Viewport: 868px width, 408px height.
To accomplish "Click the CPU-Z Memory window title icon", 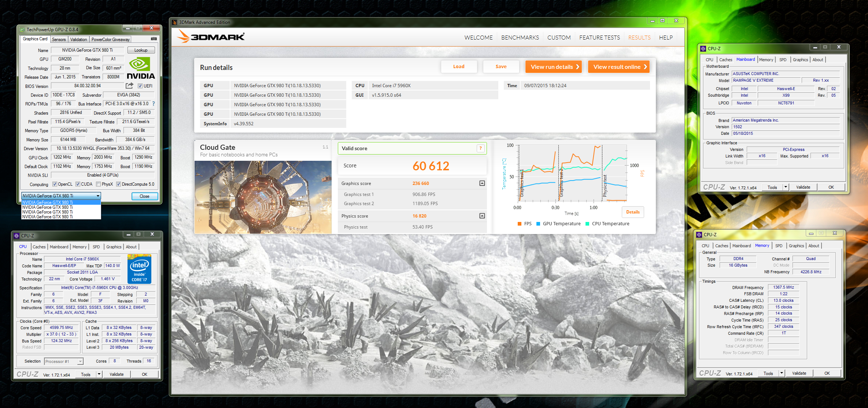I will point(699,234).
